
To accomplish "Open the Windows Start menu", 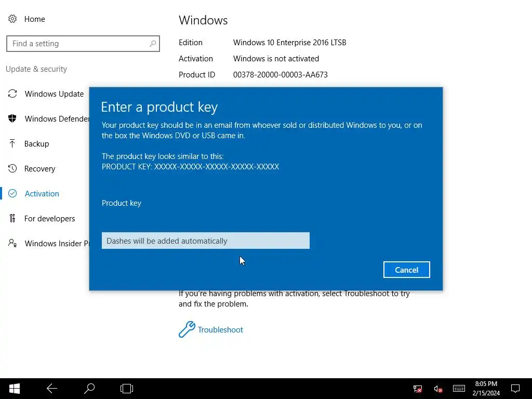I will pyautogui.click(x=14, y=389).
